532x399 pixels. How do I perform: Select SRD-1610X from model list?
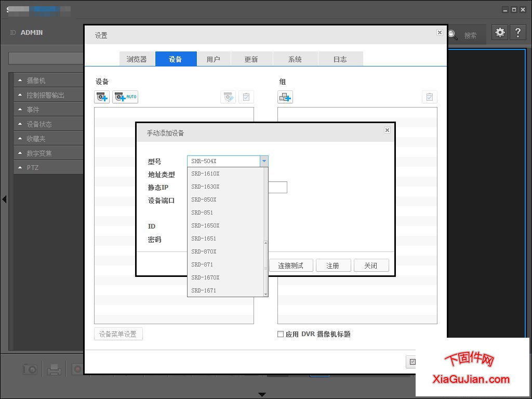tap(225, 174)
